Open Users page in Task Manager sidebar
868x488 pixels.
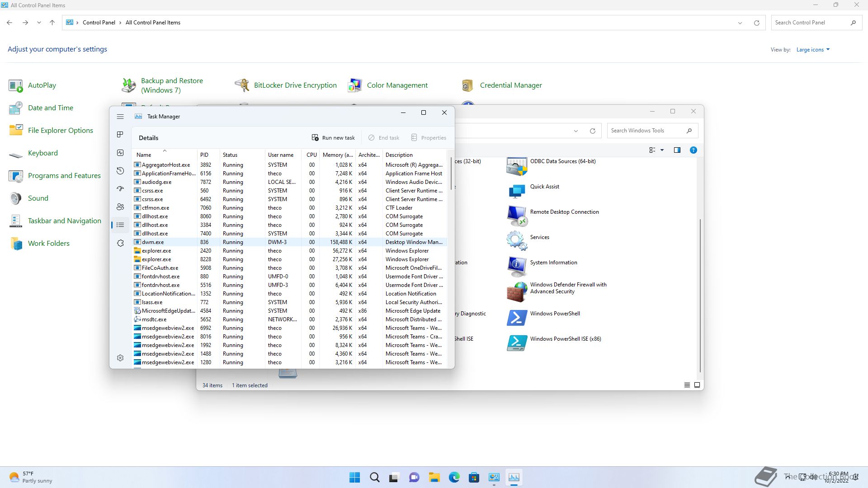click(120, 207)
